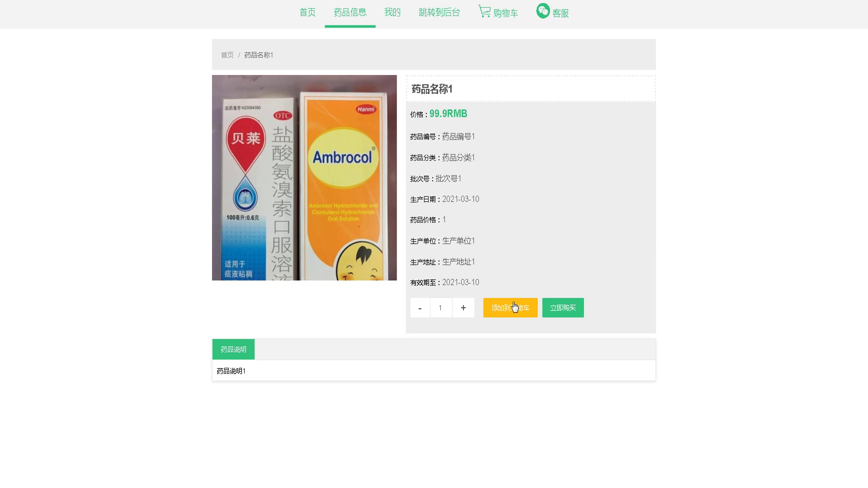
Task: Click 跳转到后台 navigation link
Action: (x=439, y=13)
